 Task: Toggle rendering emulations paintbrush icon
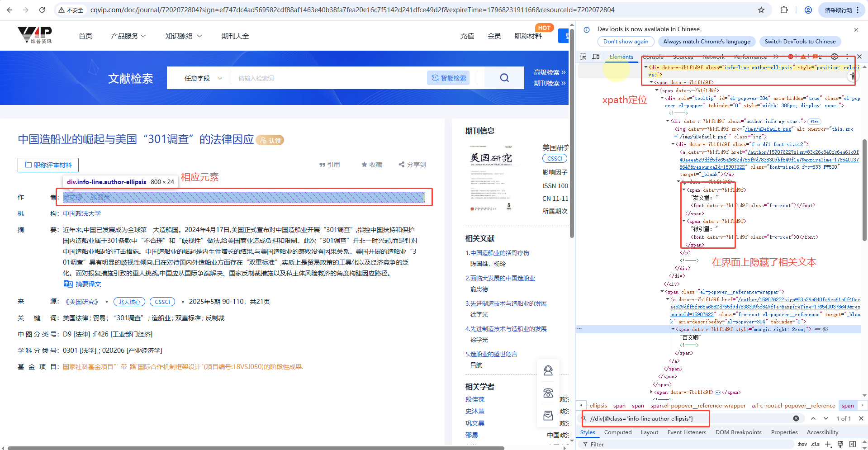pos(840,444)
